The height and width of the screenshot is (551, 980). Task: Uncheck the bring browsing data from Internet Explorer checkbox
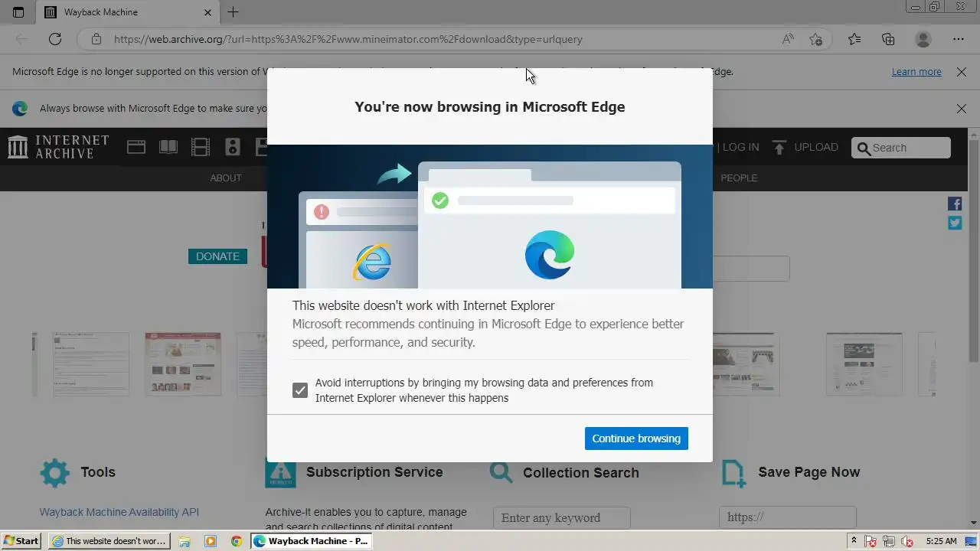coord(300,390)
